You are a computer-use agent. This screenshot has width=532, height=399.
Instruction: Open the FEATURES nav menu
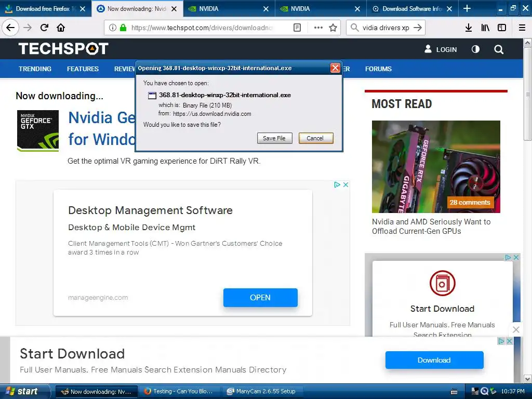tap(83, 69)
